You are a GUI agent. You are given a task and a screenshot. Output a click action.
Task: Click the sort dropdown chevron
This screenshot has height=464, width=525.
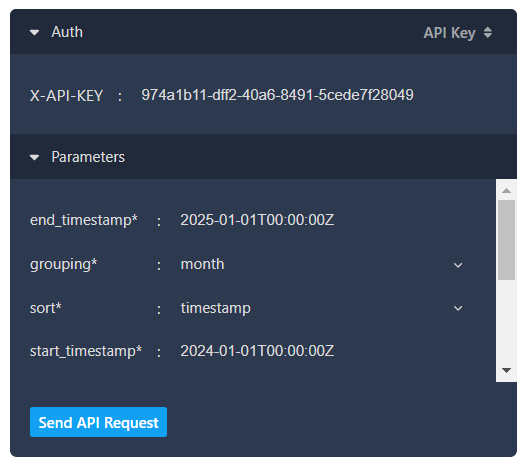(x=458, y=308)
